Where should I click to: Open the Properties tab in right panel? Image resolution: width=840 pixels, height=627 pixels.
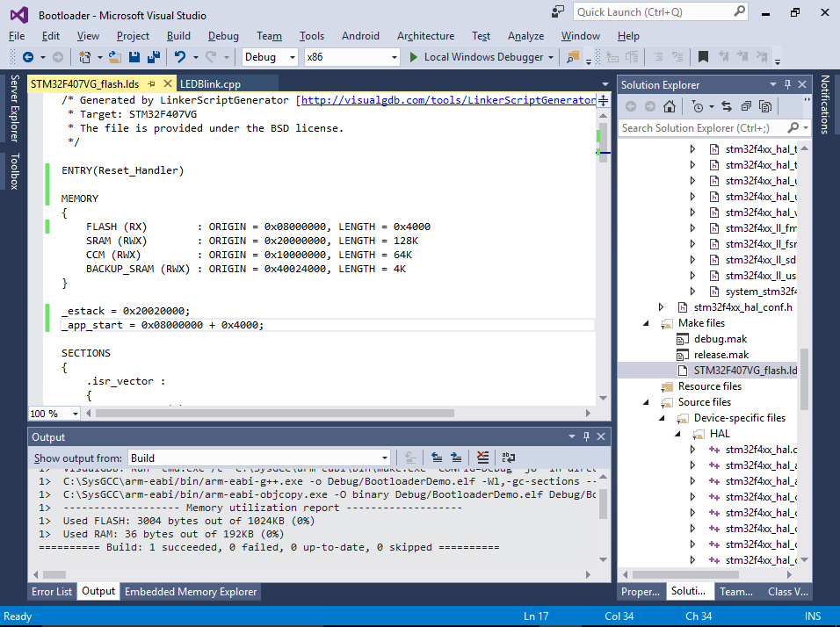(641, 592)
